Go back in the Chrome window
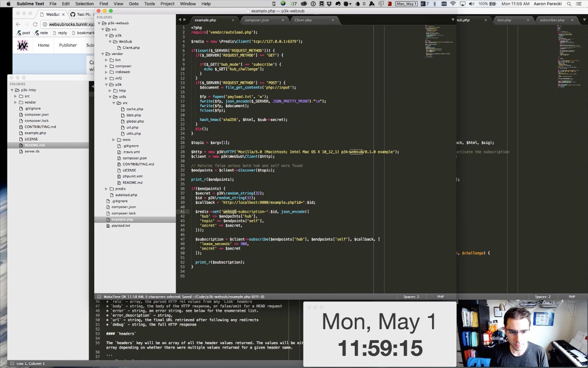Viewport: 588px width, 368px height. 18,24
